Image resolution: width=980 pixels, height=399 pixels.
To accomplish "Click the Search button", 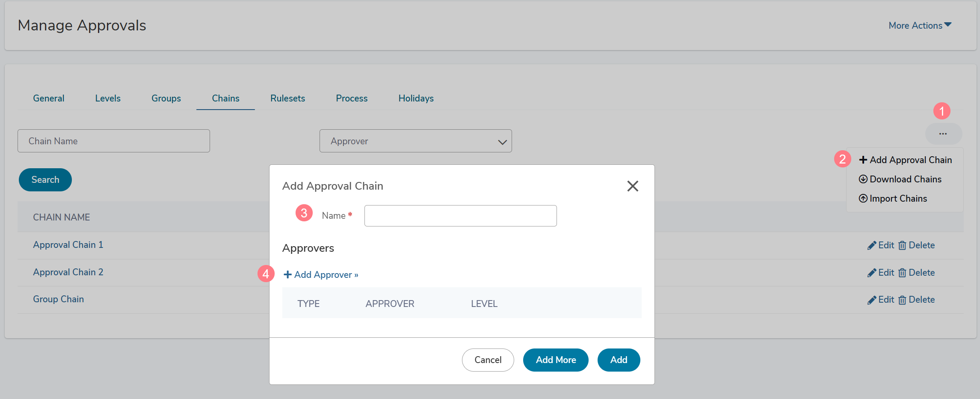I will click(45, 180).
